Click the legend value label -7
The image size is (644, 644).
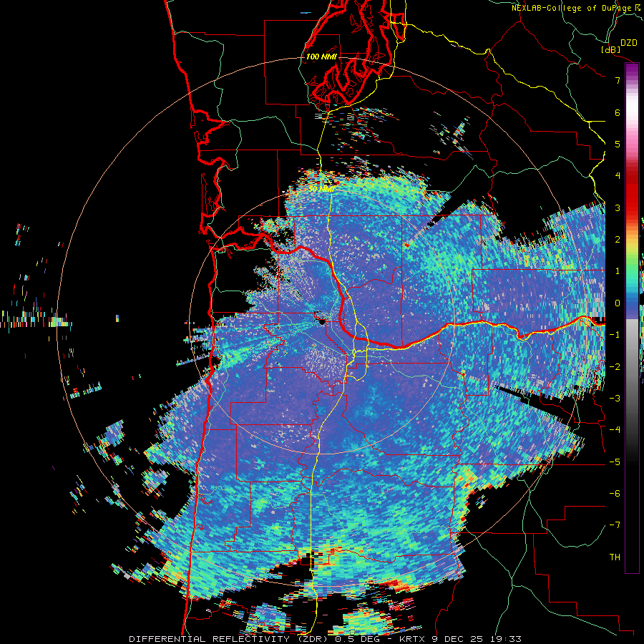[x=615, y=525]
